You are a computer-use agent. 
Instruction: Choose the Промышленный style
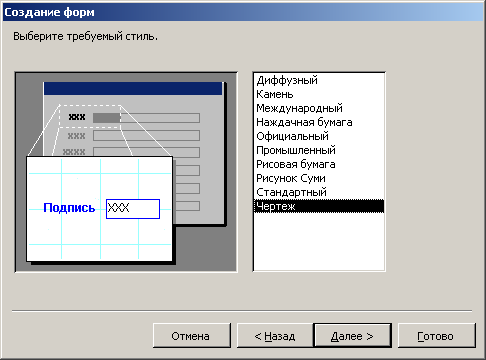click(319, 150)
